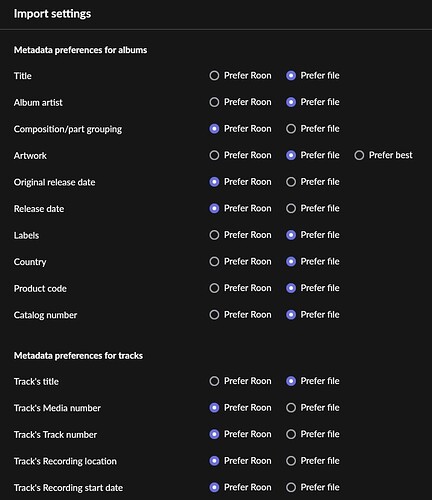The width and height of the screenshot is (432, 500).
Task: Click the Import settings heading
Action: click(x=52, y=14)
